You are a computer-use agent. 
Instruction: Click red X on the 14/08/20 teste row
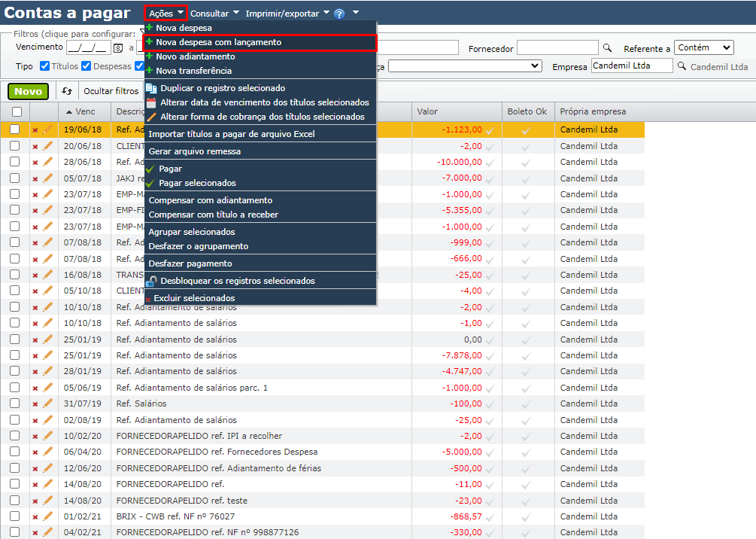click(x=35, y=501)
